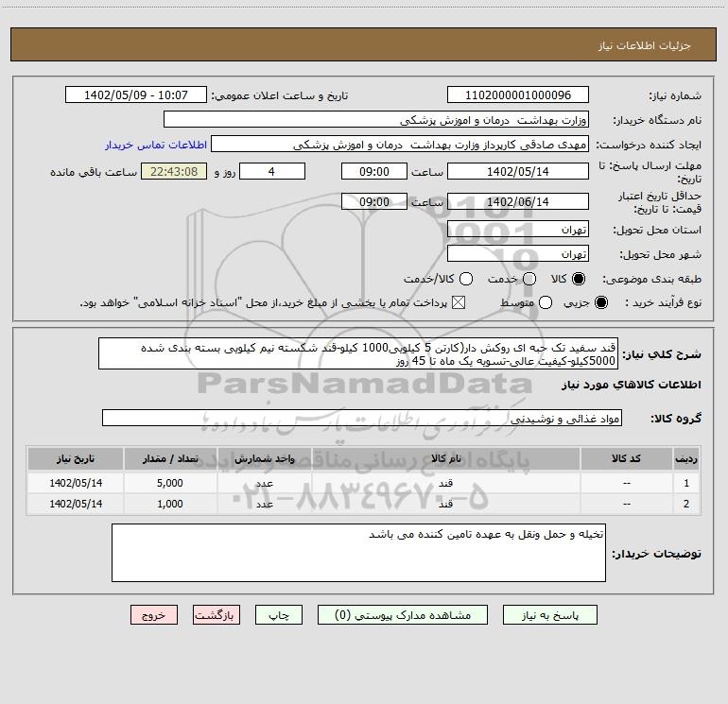728x704 pixels.
Task: Click the response deadline date 1402/05/14 field
Action: click(x=518, y=171)
